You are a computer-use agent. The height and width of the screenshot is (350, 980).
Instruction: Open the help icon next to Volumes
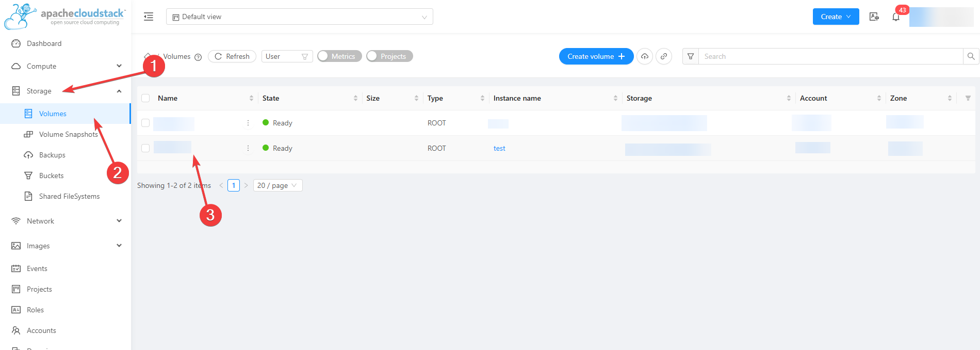(198, 57)
